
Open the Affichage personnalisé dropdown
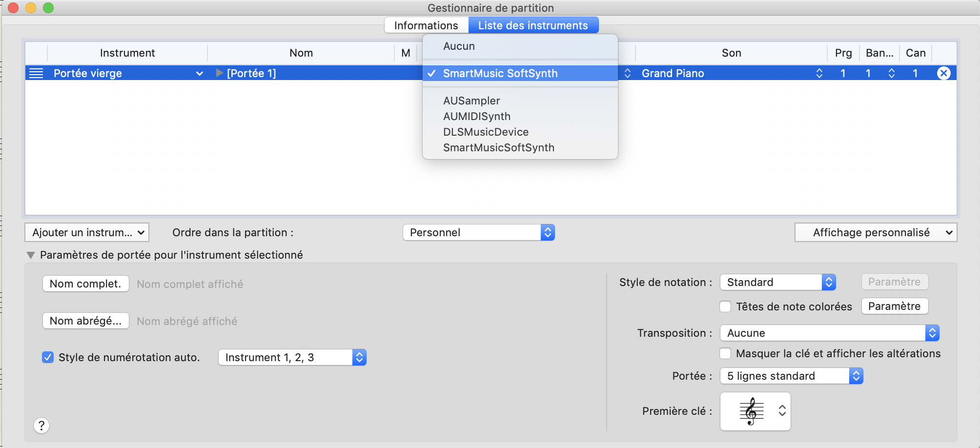876,232
